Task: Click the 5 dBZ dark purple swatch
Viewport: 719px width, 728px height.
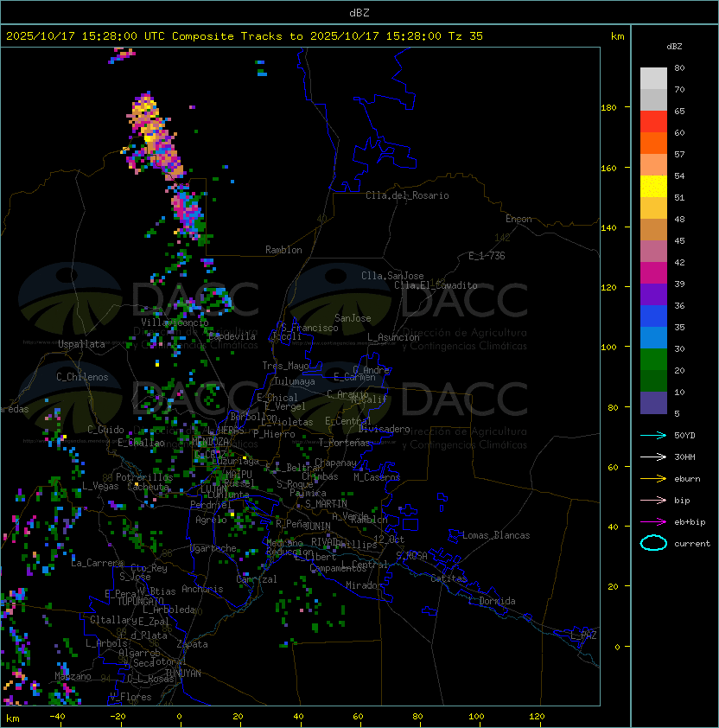Action: [x=653, y=403]
